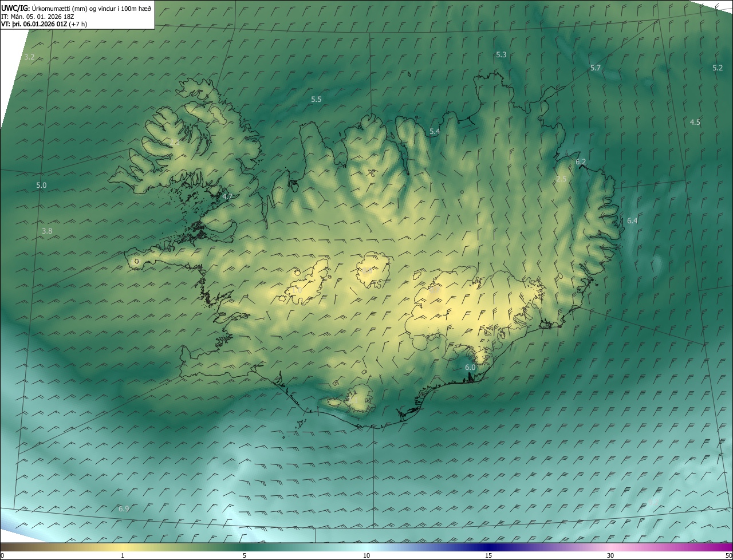This screenshot has width=733, height=560.
Task: Select the 6.4 value label off the east coast
Action: (632, 221)
